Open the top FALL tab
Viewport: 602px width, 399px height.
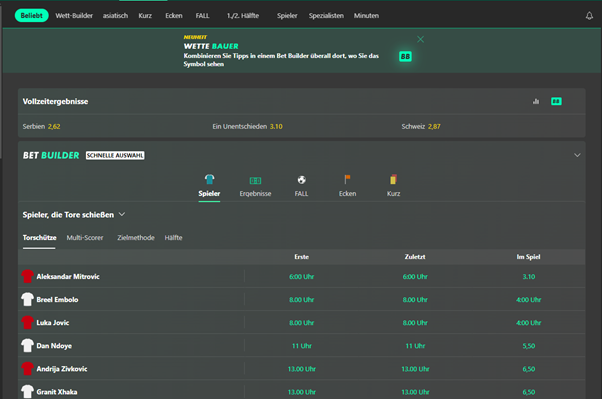202,16
